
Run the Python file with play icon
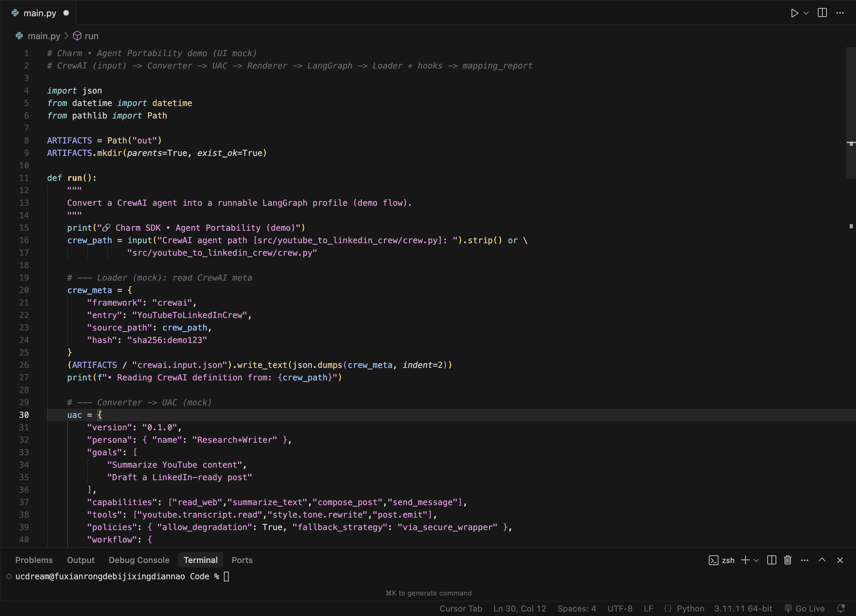(794, 13)
